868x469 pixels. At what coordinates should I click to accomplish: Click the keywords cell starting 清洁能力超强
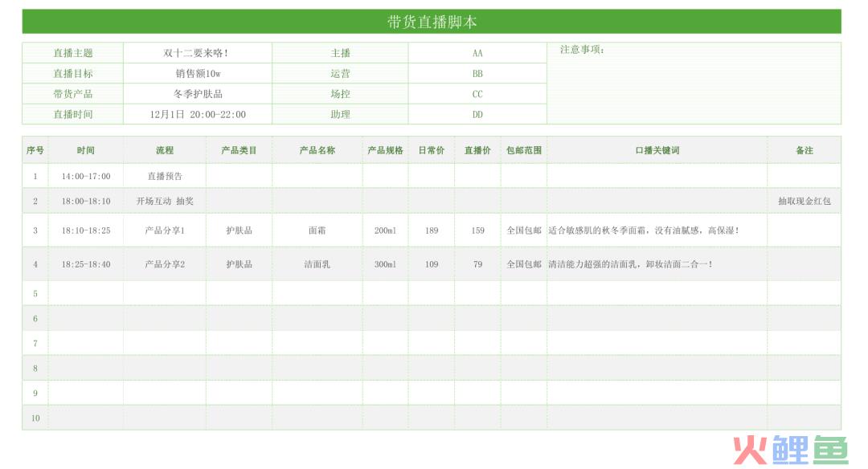point(657,263)
